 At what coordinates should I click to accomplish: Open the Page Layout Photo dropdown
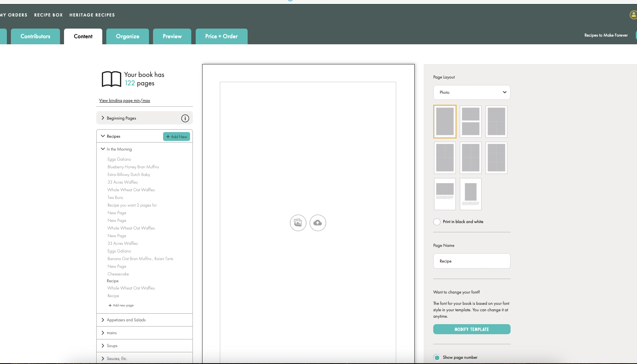point(472,93)
